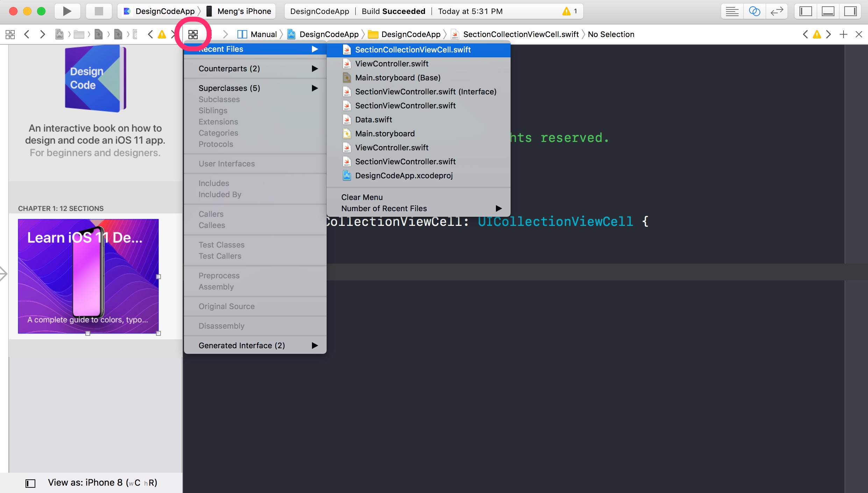Toggle the Navigator panel

805,11
